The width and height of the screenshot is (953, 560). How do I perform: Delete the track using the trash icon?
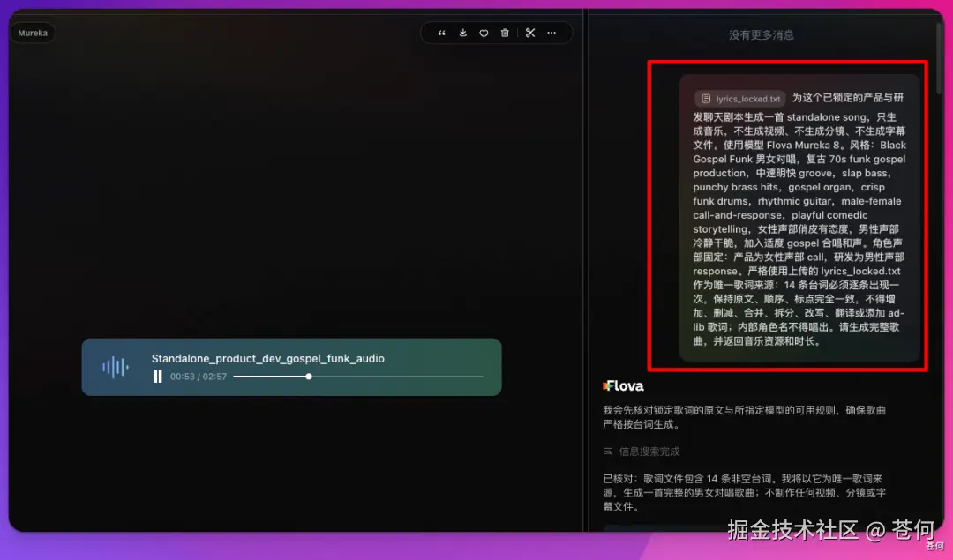505,33
